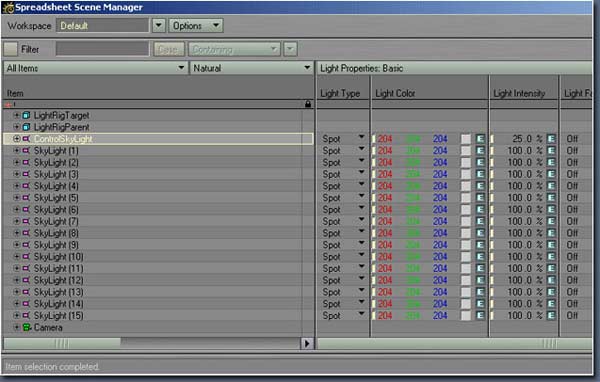Click the Spreadsheet Scene Manager title icon
Viewport: 600px width, 382px height.
tap(8, 7)
